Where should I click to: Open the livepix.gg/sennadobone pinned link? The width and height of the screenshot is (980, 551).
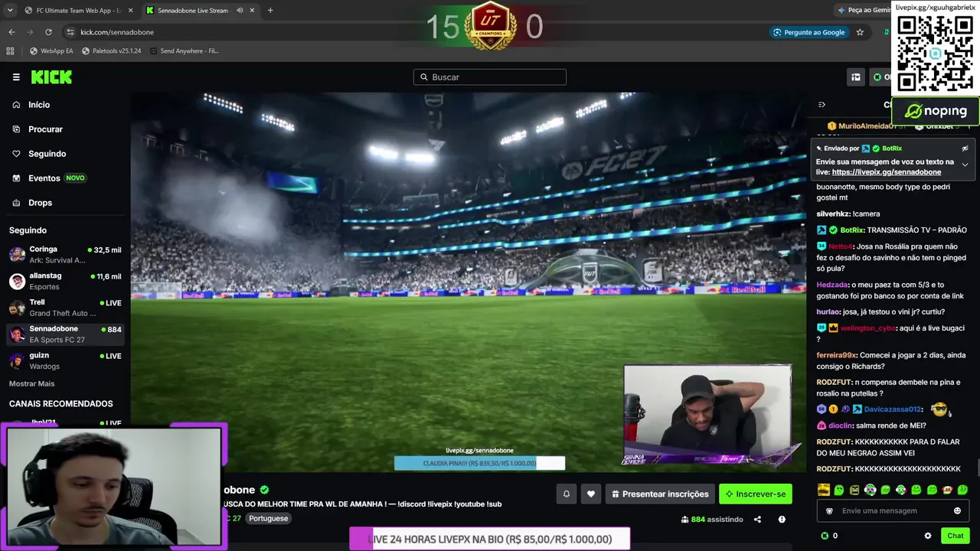(887, 172)
